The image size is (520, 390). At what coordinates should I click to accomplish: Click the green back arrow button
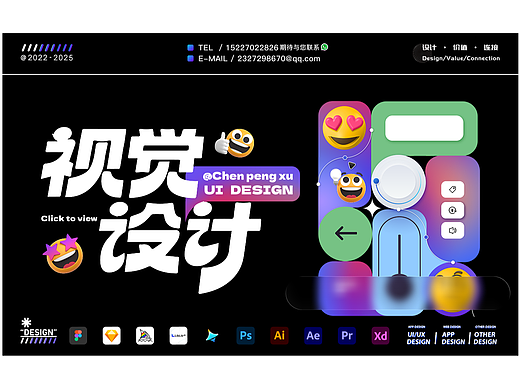coord(345,233)
